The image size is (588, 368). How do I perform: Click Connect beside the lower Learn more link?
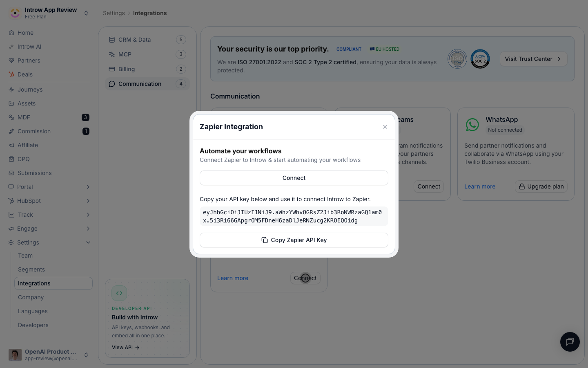(x=305, y=278)
